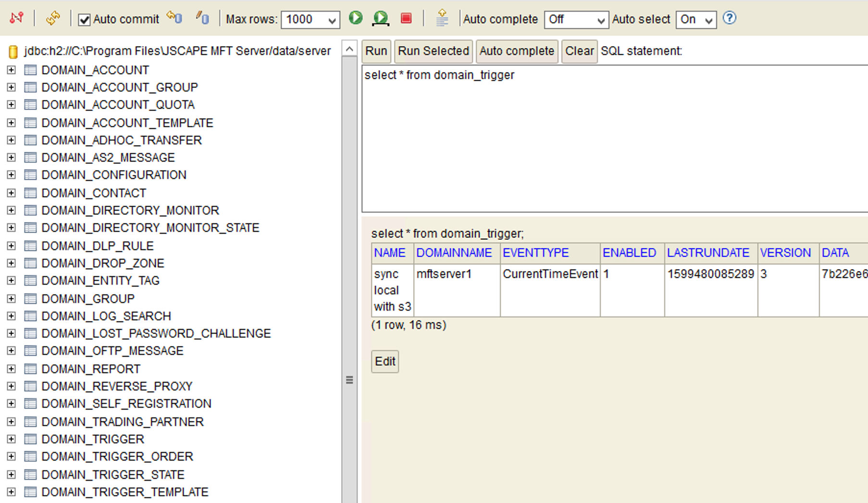The height and width of the screenshot is (503, 868).
Task: Expand the DOMAIN_ADHOC_TRANSFER table
Action: pos(11,140)
